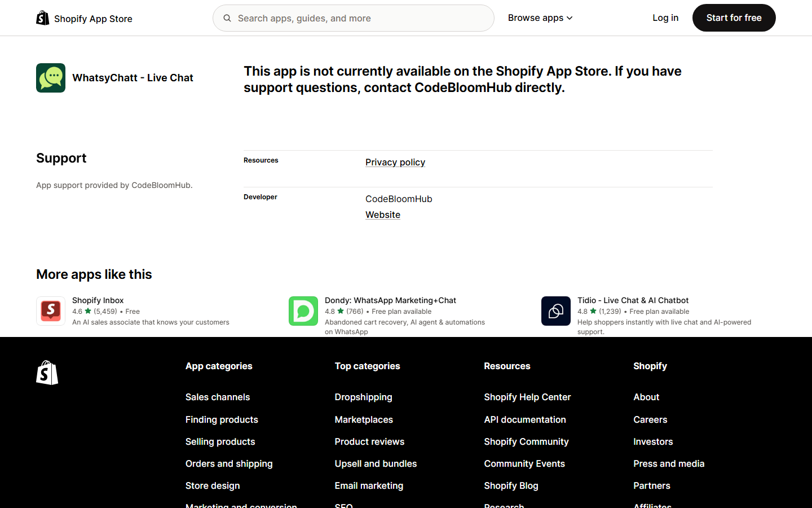Click the white Shopify logo in footer
812x508 pixels.
point(47,373)
